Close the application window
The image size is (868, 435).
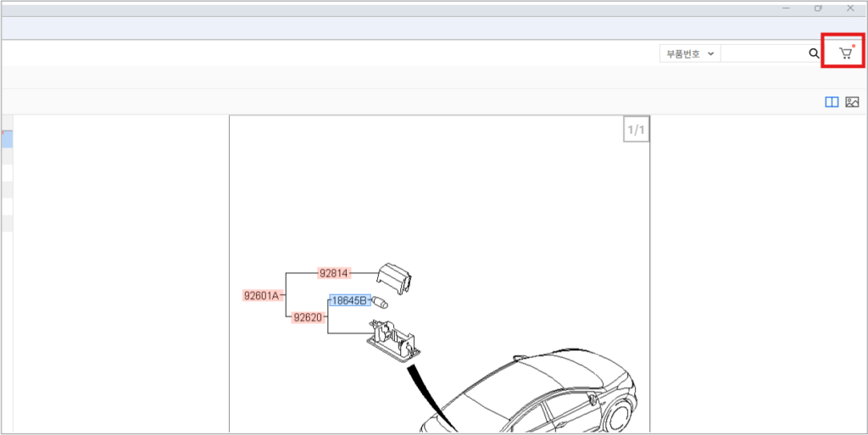coord(850,8)
